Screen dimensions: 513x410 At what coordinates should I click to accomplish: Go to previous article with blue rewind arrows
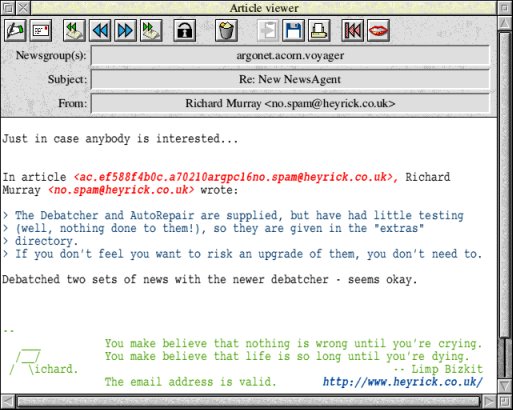coord(100,30)
